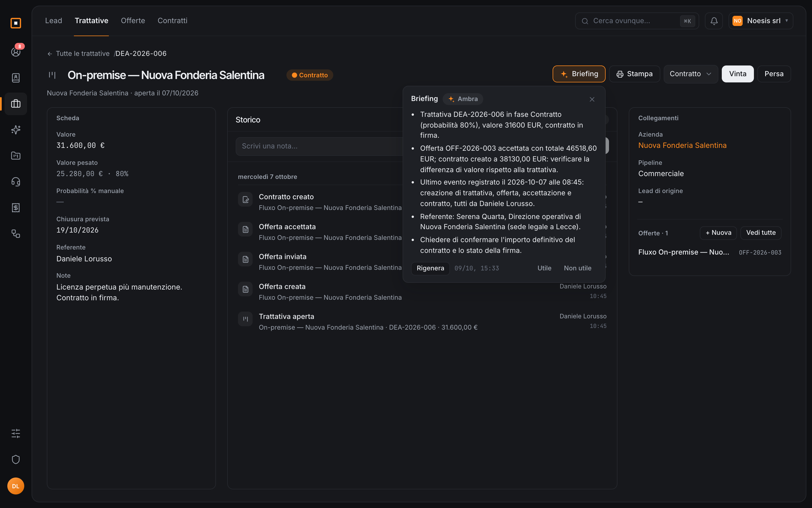Click Rigenera in the briefing
The image size is (812, 508).
(x=430, y=268)
